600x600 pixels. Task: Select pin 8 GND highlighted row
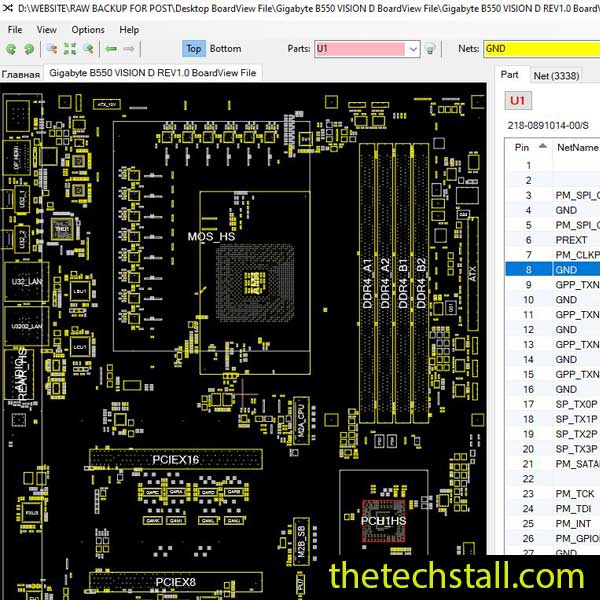point(553,270)
